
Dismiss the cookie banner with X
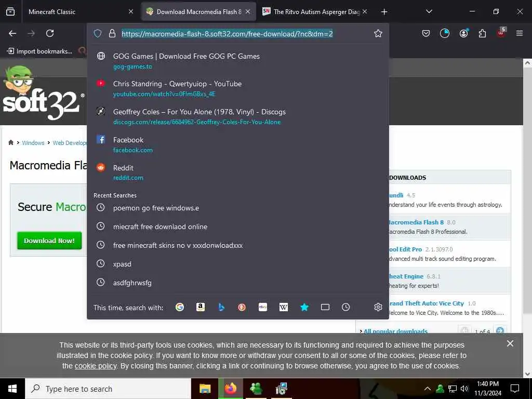510,343
